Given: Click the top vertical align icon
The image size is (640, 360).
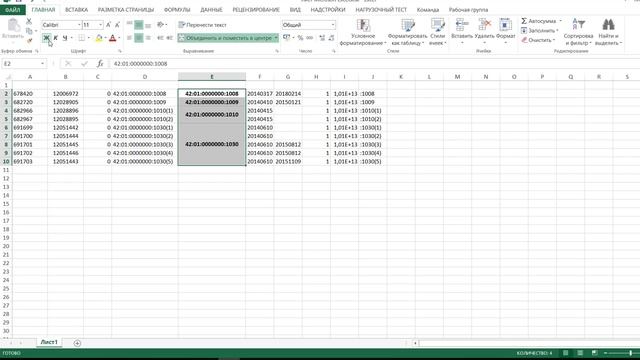Looking at the screenshot, I should click(x=129, y=25).
